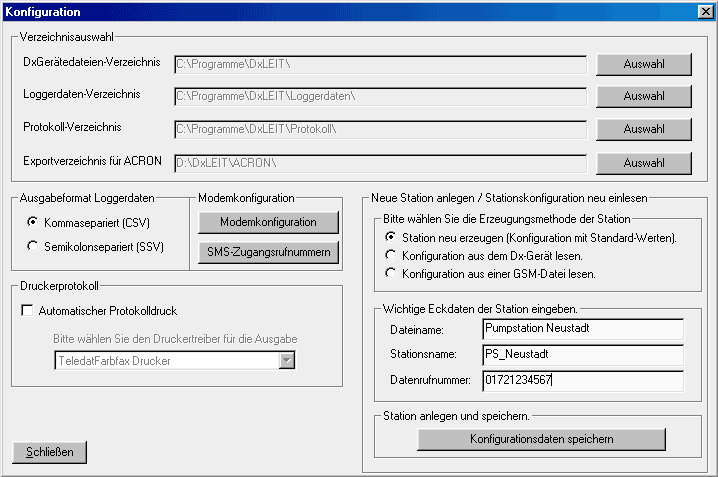The height and width of the screenshot is (477, 718).
Task: Click Auswahl for DxGerätedateien-Verzeichnis
Action: click(643, 64)
